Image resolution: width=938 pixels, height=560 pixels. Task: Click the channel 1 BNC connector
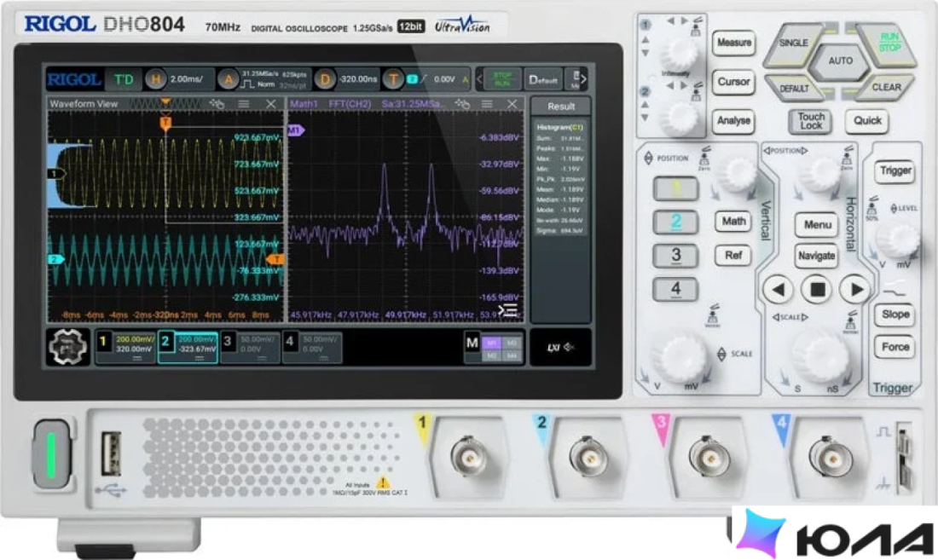tap(468, 457)
